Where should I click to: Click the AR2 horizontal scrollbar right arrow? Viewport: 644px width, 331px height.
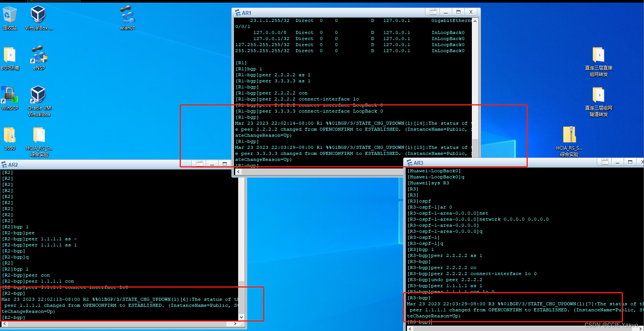235,324
